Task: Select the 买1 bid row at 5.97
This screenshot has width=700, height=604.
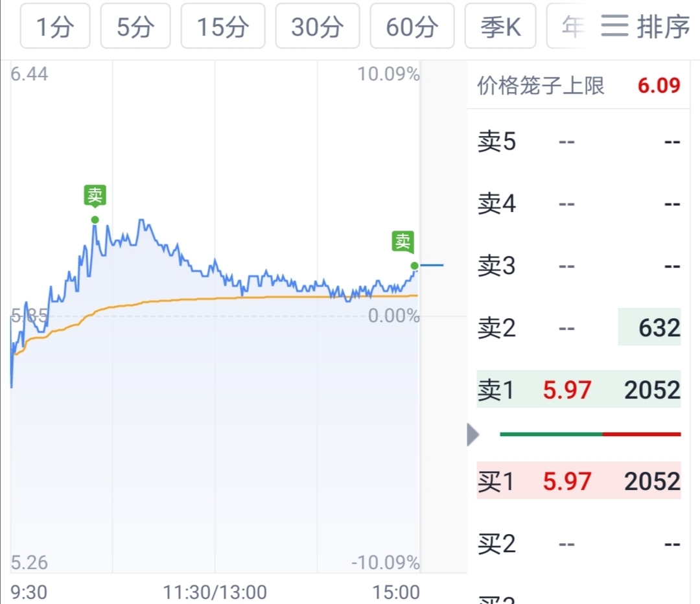Action: pos(578,482)
